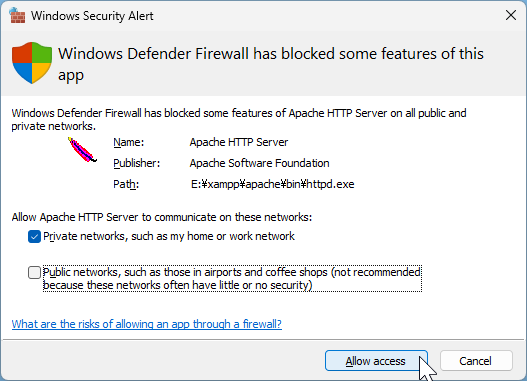Click the Windows Defender shield icon
Image resolution: width=527 pixels, height=381 pixels.
32,63
